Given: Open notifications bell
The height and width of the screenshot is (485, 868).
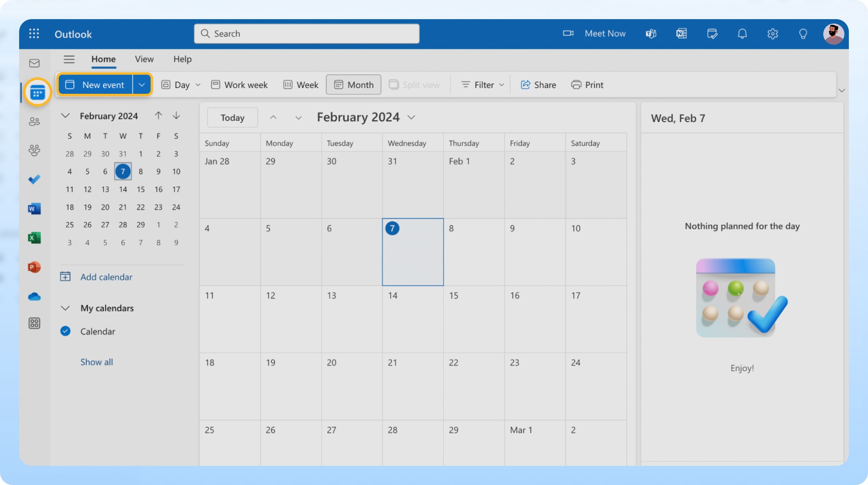Looking at the screenshot, I should [x=742, y=34].
